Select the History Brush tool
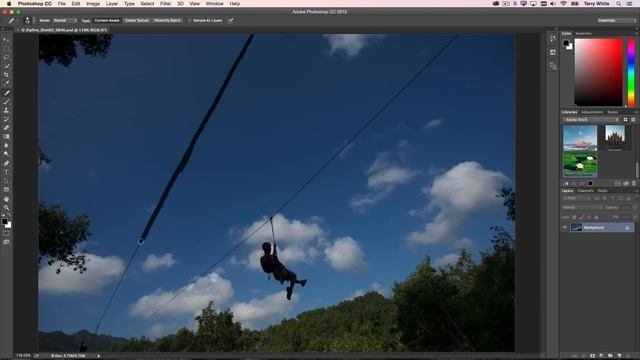Image resolution: width=640 pixels, height=360 pixels. coord(6,119)
